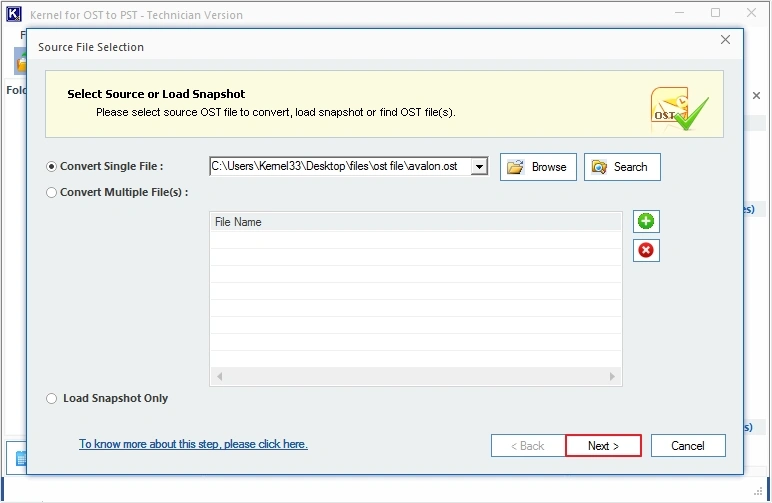Select Convert Single File radio button
772x503 pixels.
(51, 166)
